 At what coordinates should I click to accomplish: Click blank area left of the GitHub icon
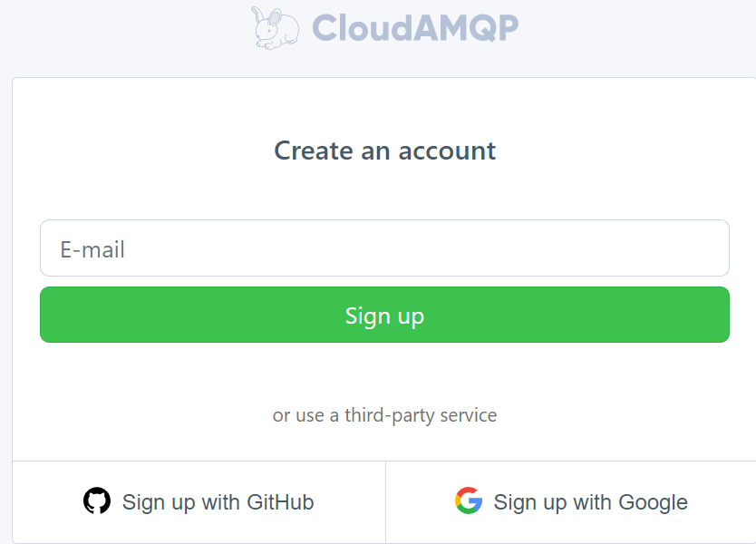pyautogui.click(x=45, y=502)
